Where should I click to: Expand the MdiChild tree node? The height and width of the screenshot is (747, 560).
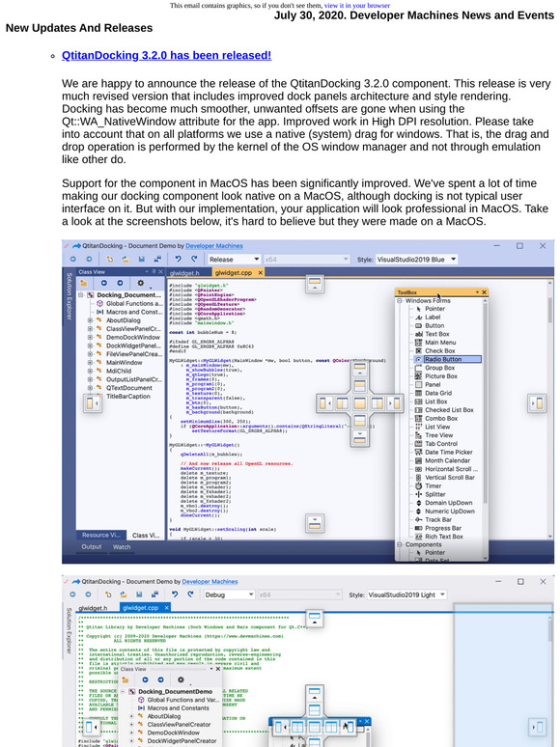click(90, 372)
